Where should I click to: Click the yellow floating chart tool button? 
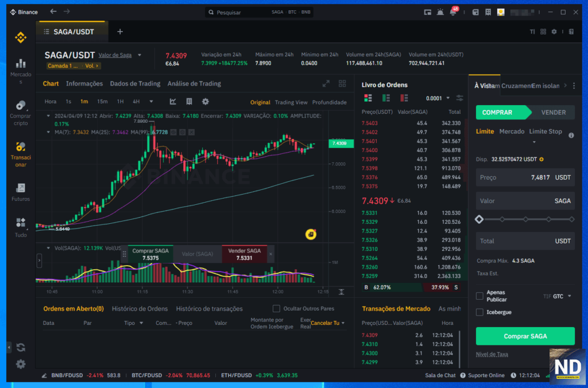[x=311, y=234]
